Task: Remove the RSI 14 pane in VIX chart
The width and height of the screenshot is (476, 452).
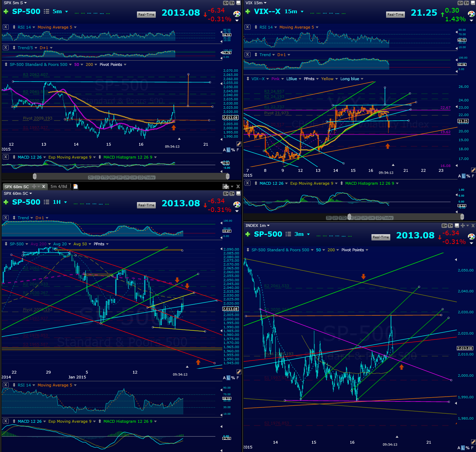Action: coord(247,27)
